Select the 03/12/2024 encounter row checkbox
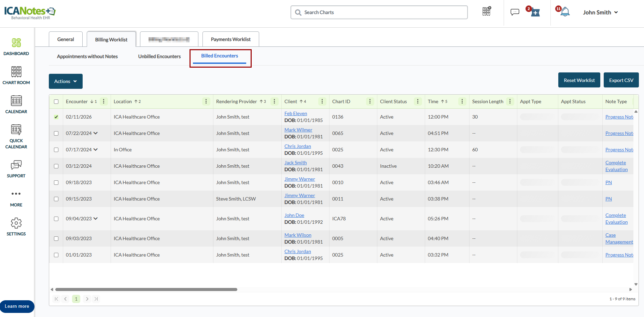Viewport: 644px width, 317px height. tap(56, 166)
